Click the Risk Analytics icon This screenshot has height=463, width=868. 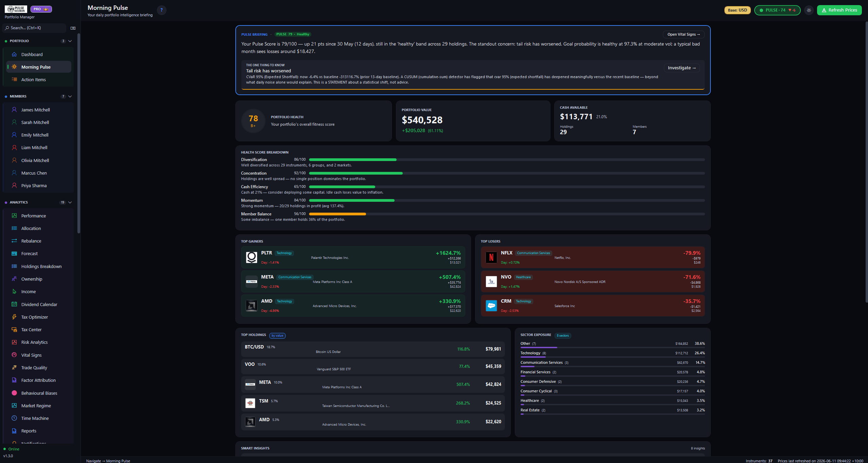pos(14,342)
